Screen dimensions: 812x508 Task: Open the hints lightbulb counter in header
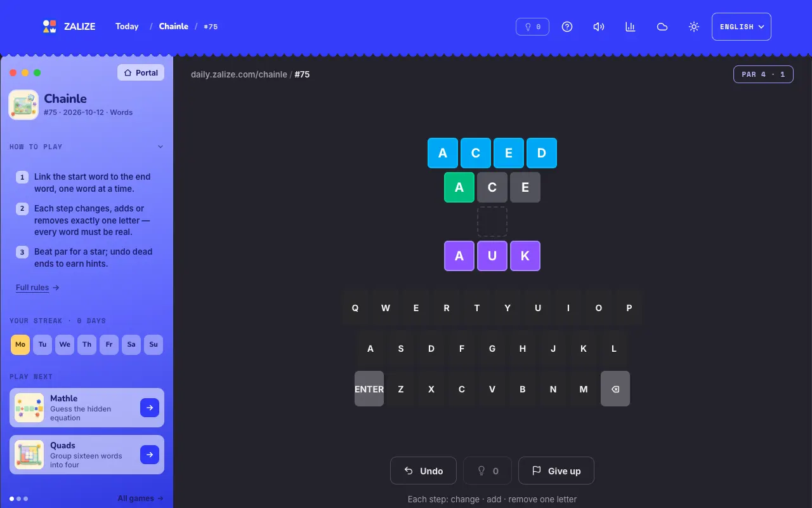pyautogui.click(x=532, y=27)
